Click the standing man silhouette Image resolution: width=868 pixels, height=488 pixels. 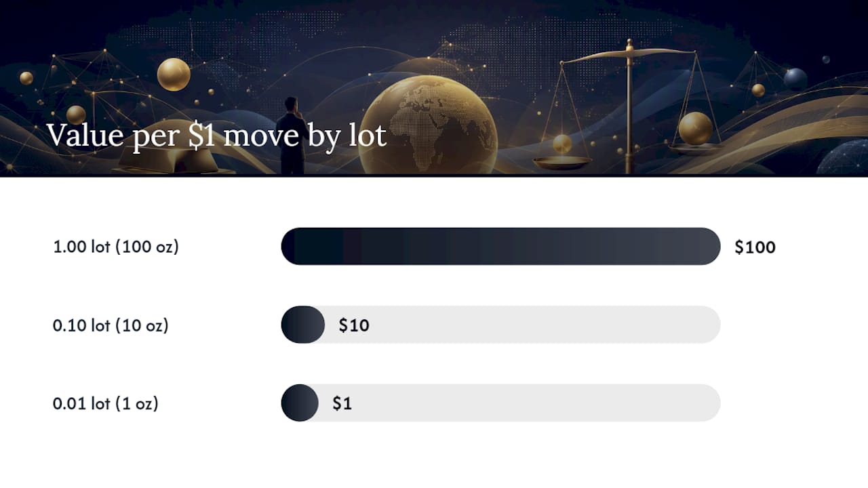tap(291, 136)
